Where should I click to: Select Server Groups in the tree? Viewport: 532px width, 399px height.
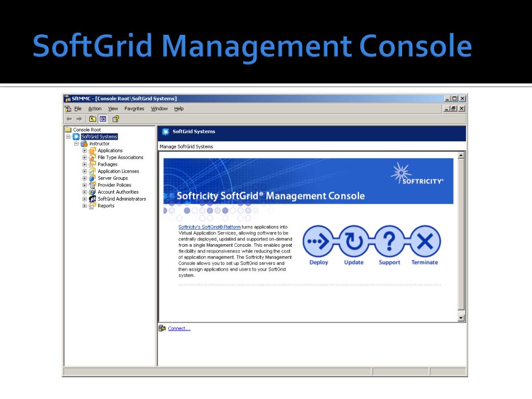(113, 178)
